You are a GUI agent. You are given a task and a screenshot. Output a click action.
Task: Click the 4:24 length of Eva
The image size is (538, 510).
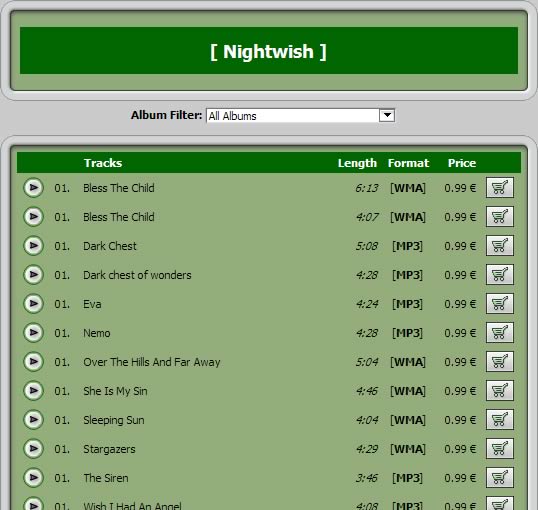[x=367, y=304]
